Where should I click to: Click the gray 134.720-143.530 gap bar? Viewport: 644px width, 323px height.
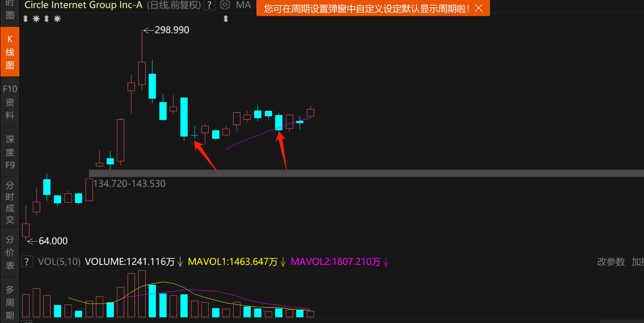pyautogui.click(x=366, y=173)
